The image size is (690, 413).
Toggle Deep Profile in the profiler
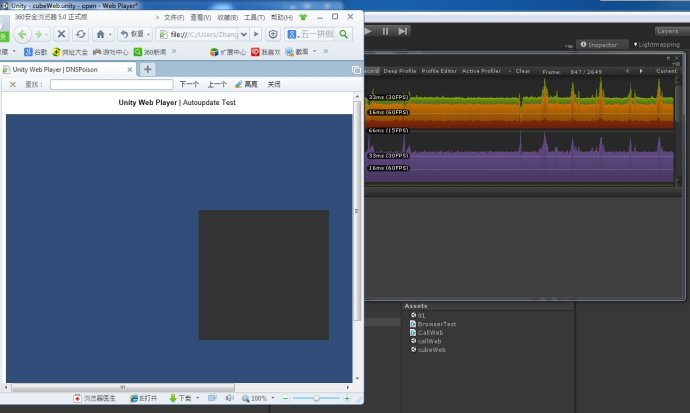point(400,71)
